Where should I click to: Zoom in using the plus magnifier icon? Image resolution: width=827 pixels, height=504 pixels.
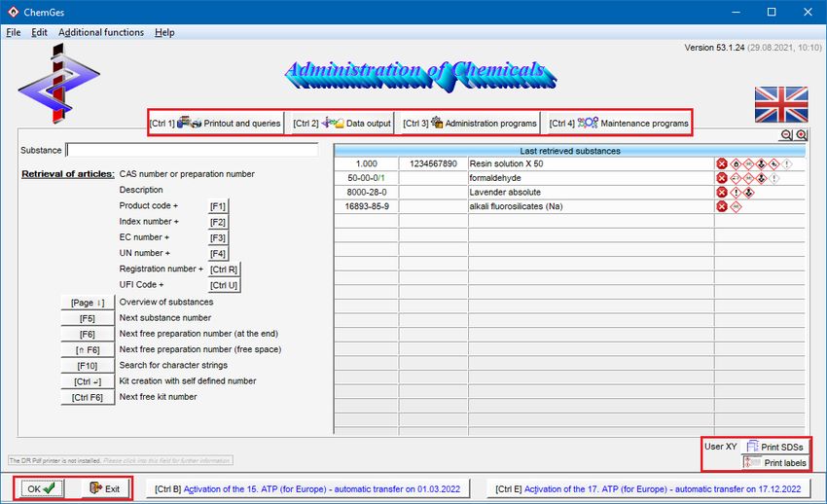[x=801, y=135]
